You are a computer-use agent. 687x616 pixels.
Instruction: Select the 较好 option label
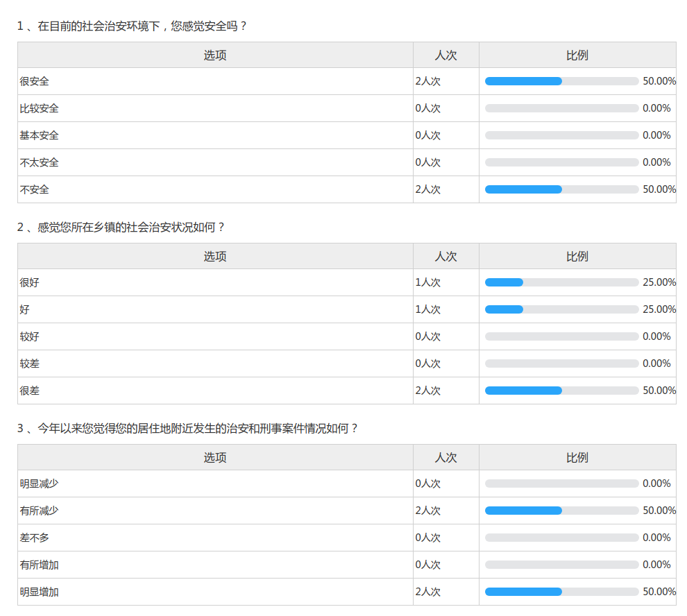click(x=30, y=336)
